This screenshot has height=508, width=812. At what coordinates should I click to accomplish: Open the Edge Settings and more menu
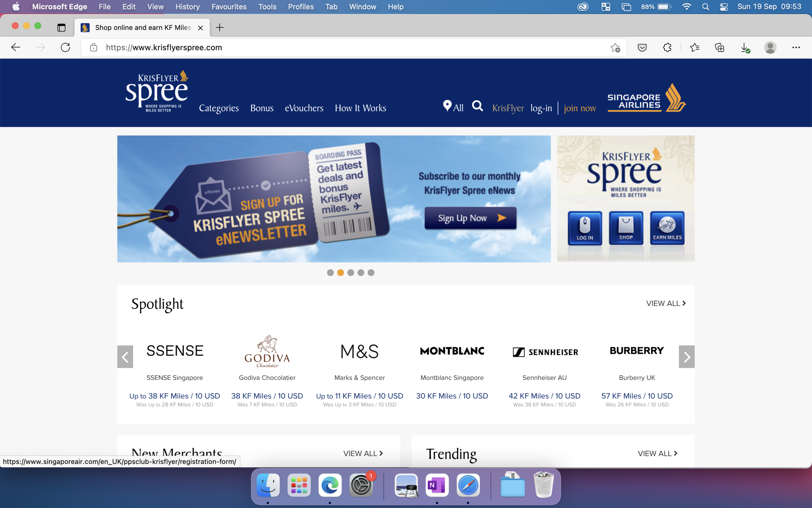click(796, 47)
